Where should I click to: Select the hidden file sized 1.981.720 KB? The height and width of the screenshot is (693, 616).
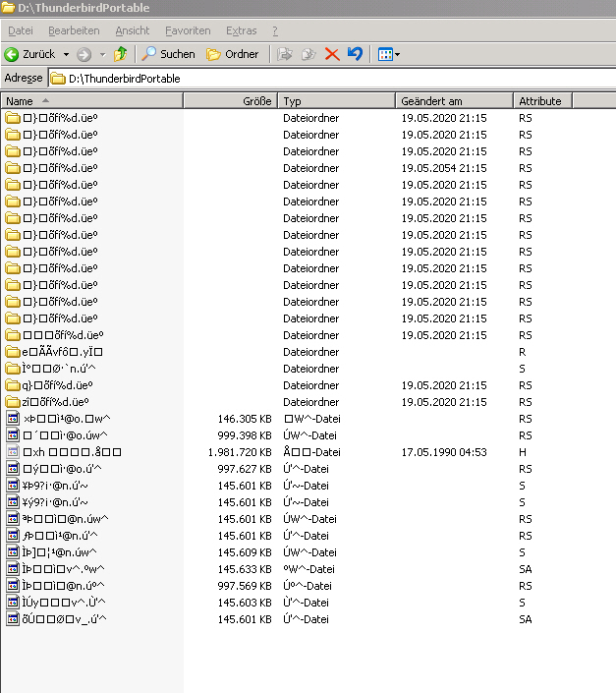point(64,452)
